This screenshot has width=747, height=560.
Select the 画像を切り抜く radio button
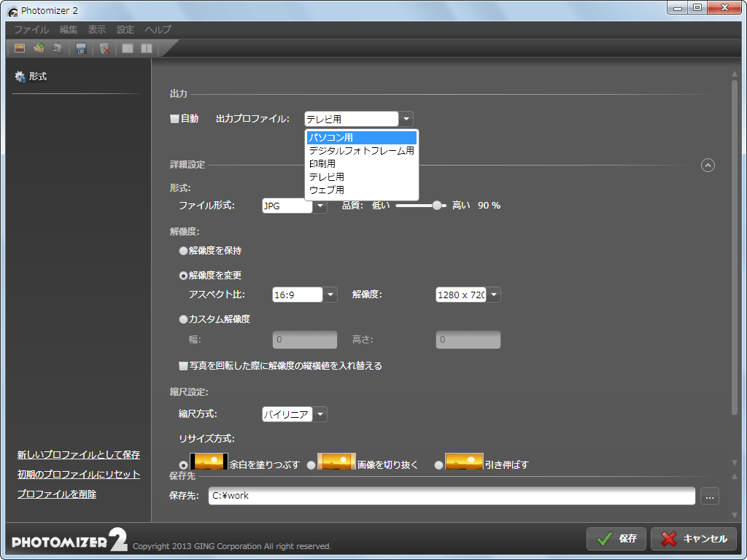tap(311, 464)
